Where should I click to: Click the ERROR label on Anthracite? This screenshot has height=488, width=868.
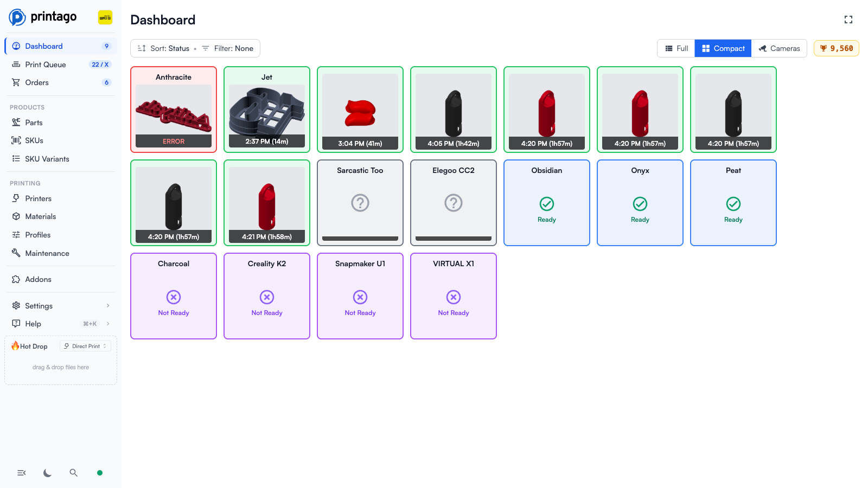(174, 142)
